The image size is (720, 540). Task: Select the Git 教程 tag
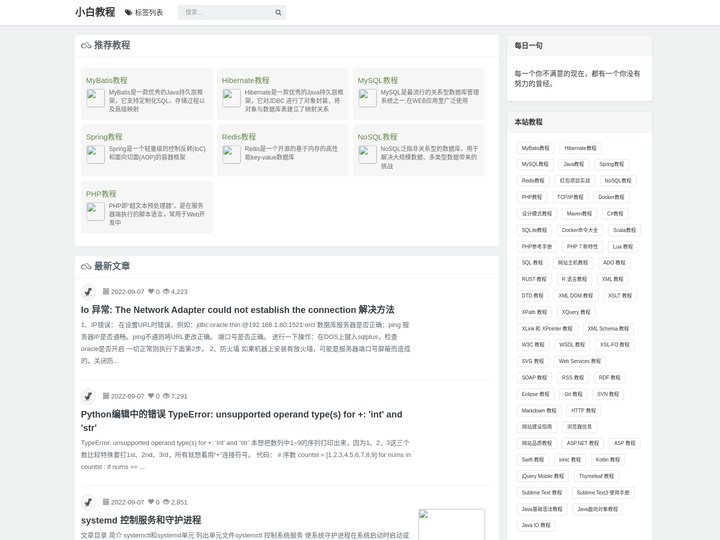(x=573, y=394)
